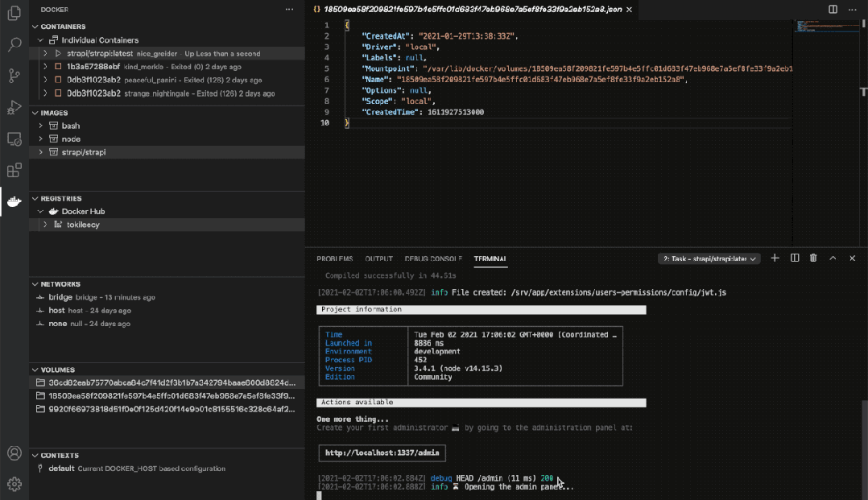
Task: Open the terminal selection dropdown showing strapi task
Action: click(709, 258)
